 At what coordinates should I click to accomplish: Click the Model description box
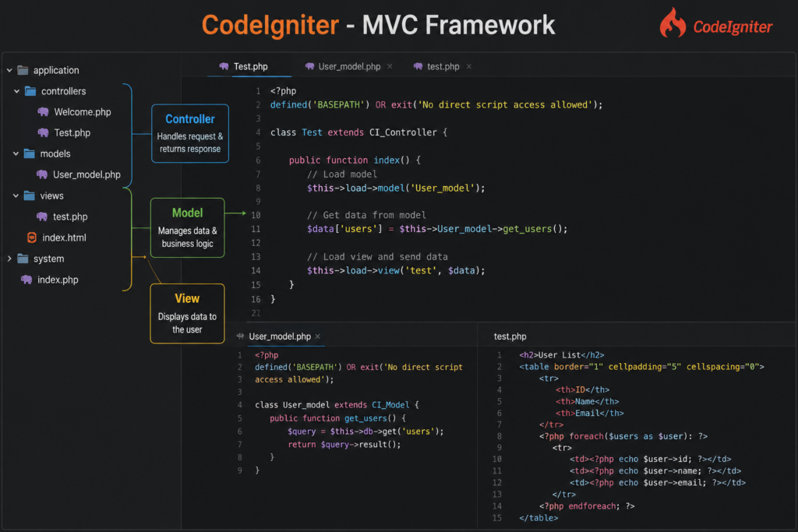187,228
